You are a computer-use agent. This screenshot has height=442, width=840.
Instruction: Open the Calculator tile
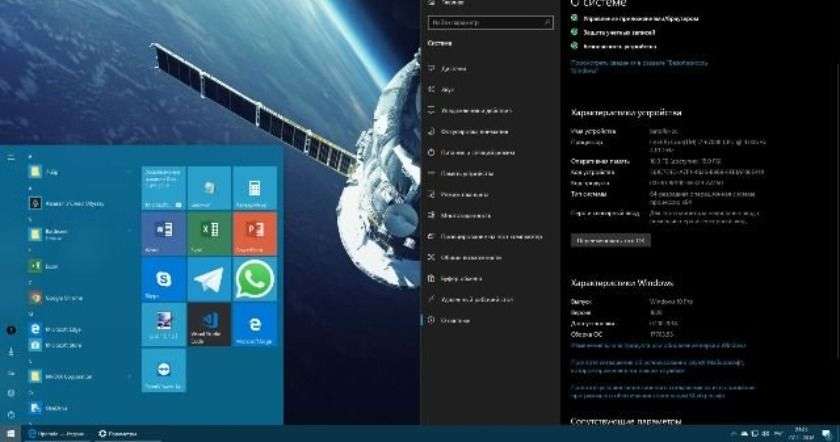[x=254, y=187]
